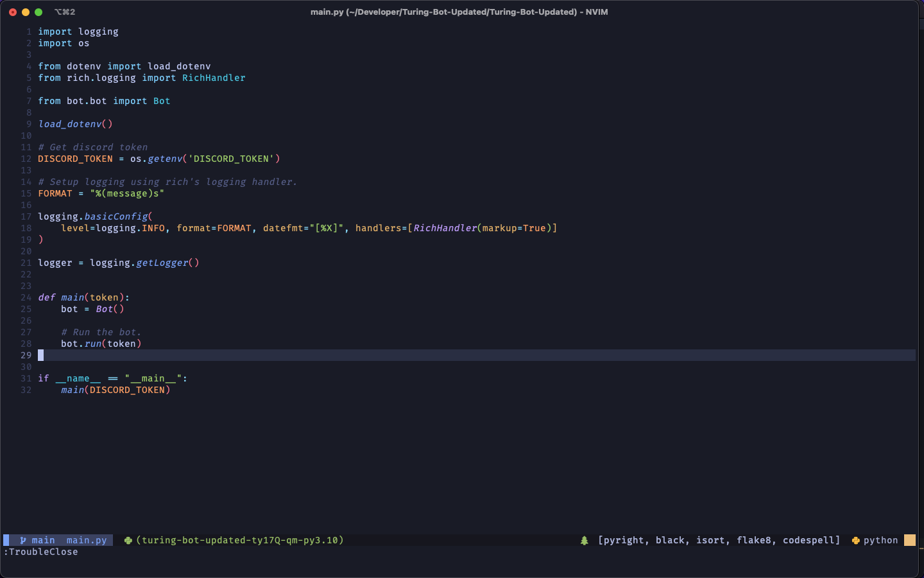
Task: Click line number 24 beside 'def main'
Action: pos(26,297)
